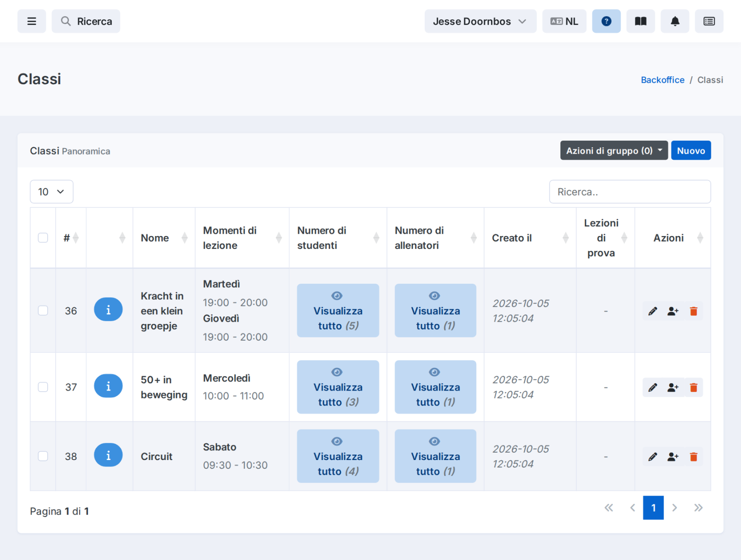The image size is (741, 560).
Task: Toggle the select-all checkbox in table header
Action: [43, 238]
